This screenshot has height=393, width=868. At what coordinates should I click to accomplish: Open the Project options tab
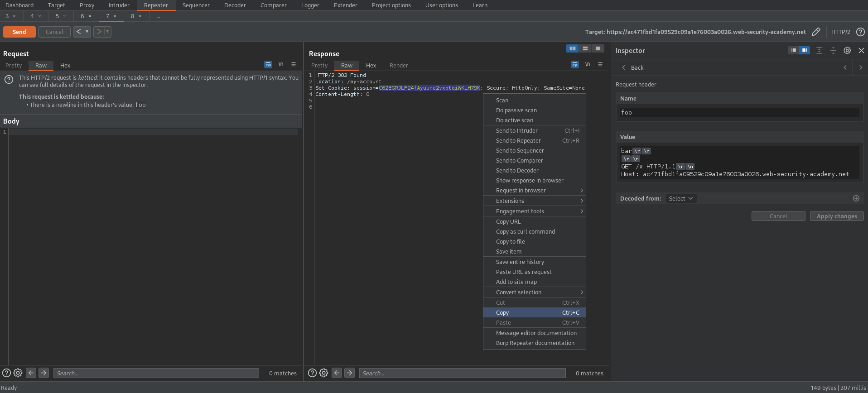pos(391,5)
